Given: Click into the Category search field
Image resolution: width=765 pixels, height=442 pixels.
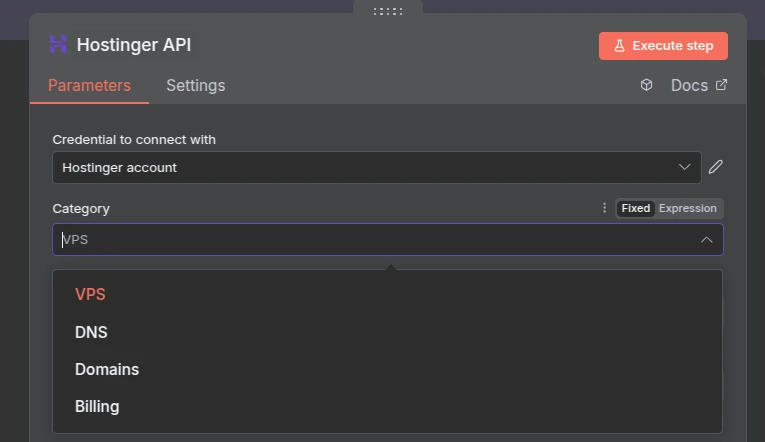Looking at the screenshot, I should coord(370,240).
